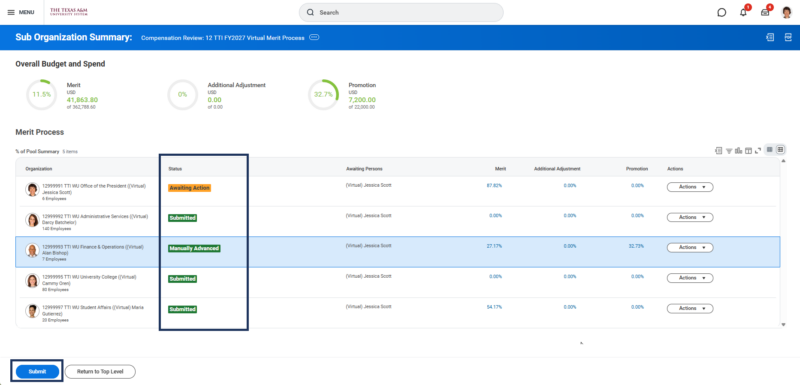800x385 pixels.
Task: Open Actions dropdown for Office of the President
Action: (x=690, y=187)
